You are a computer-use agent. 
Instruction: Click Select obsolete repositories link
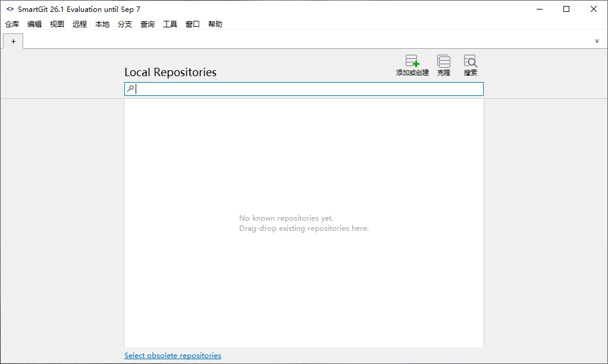pyautogui.click(x=173, y=356)
